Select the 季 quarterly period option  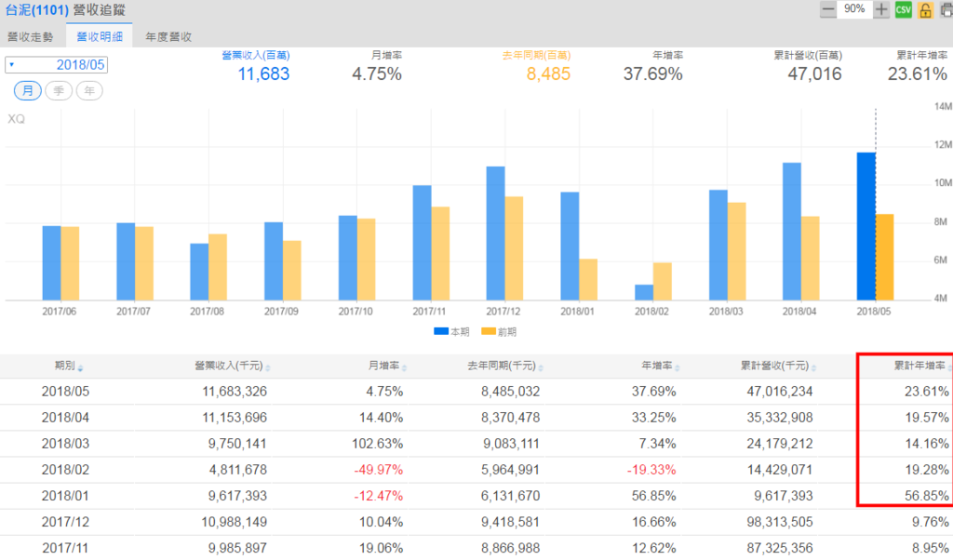click(59, 91)
